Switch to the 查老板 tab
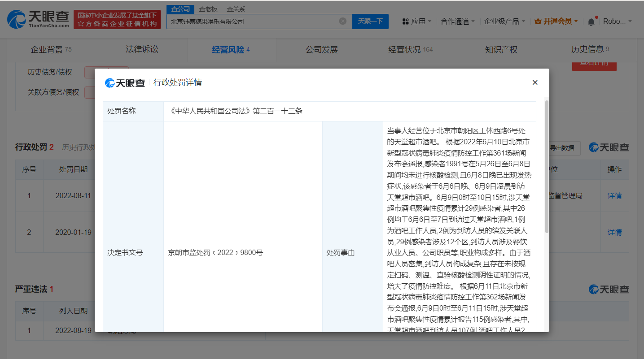 click(x=207, y=9)
